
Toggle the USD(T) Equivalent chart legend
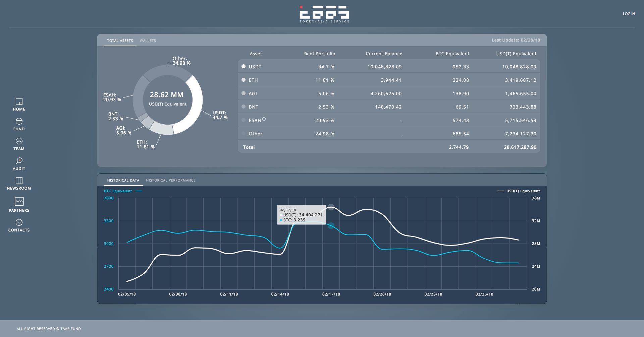point(519,191)
